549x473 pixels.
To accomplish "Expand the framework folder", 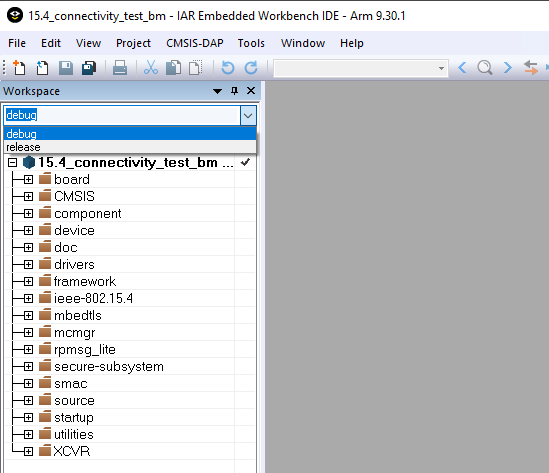I will click(28, 281).
